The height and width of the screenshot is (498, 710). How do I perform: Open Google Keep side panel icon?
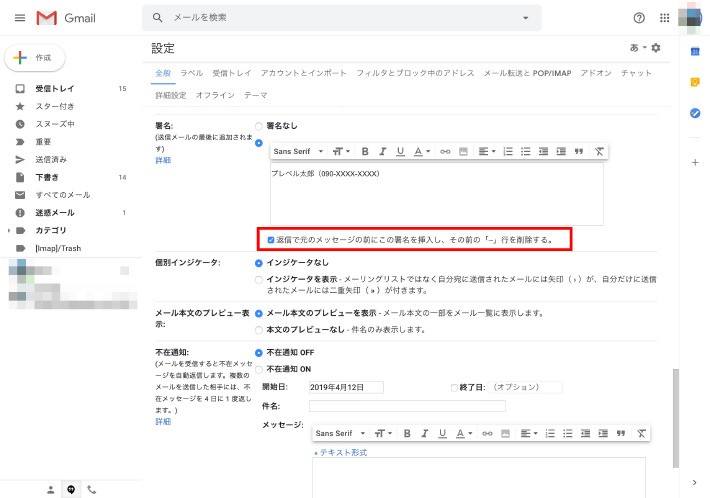coord(695,82)
